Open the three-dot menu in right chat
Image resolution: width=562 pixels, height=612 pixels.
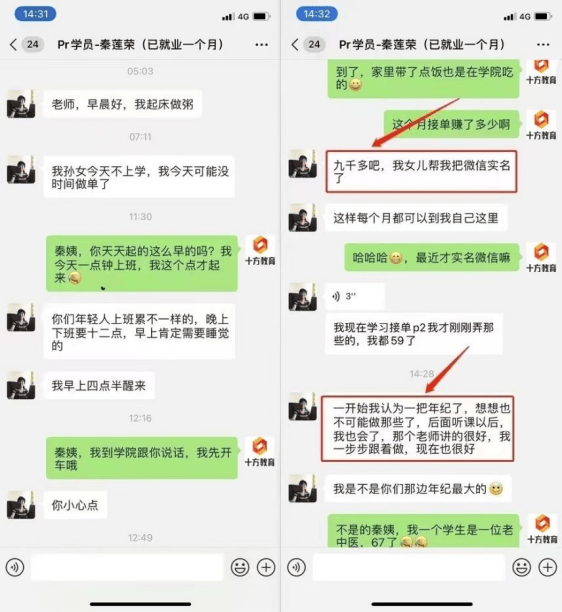543,45
